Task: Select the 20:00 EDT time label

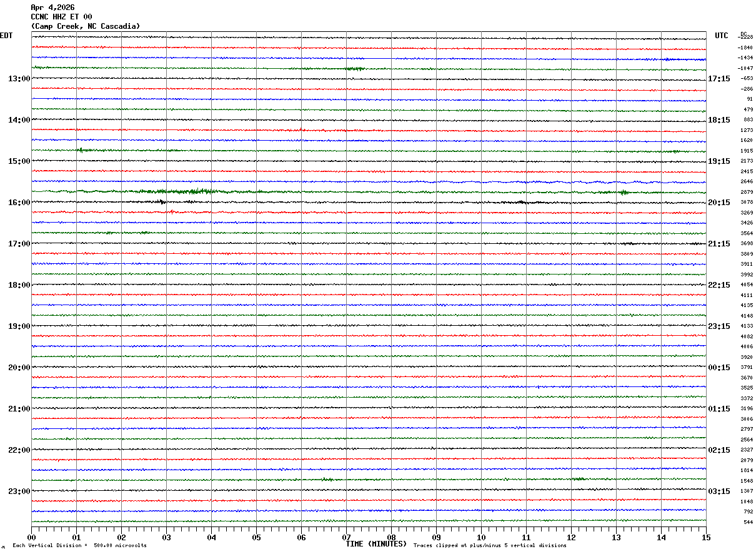Action: 19,368
